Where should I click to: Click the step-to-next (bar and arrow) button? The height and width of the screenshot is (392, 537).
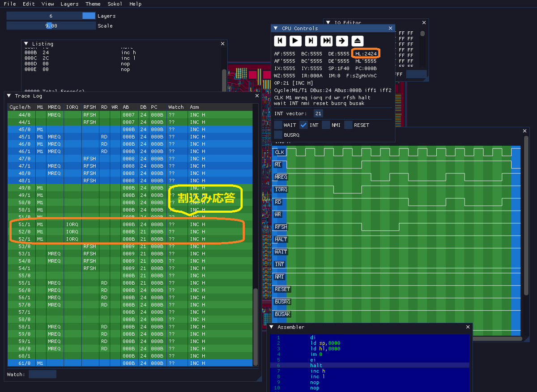(x=311, y=41)
